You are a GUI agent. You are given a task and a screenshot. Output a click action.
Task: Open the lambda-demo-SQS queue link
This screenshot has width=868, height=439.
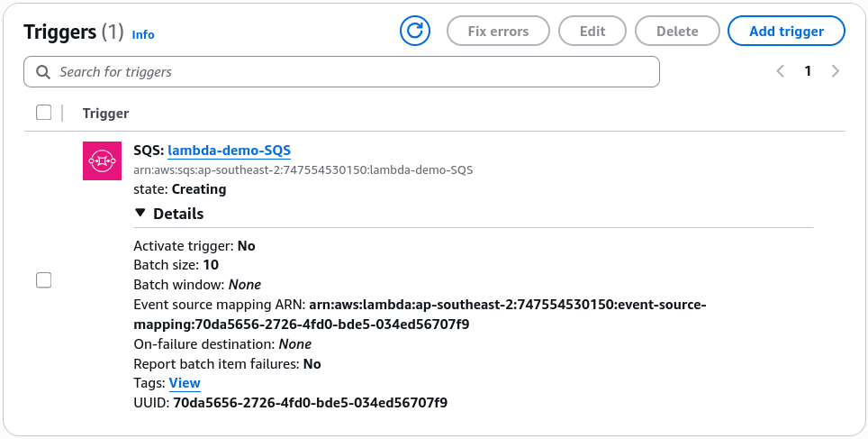coord(230,151)
